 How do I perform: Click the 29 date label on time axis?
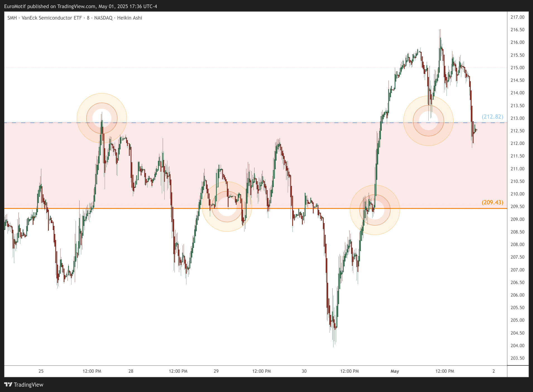click(216, 371)
